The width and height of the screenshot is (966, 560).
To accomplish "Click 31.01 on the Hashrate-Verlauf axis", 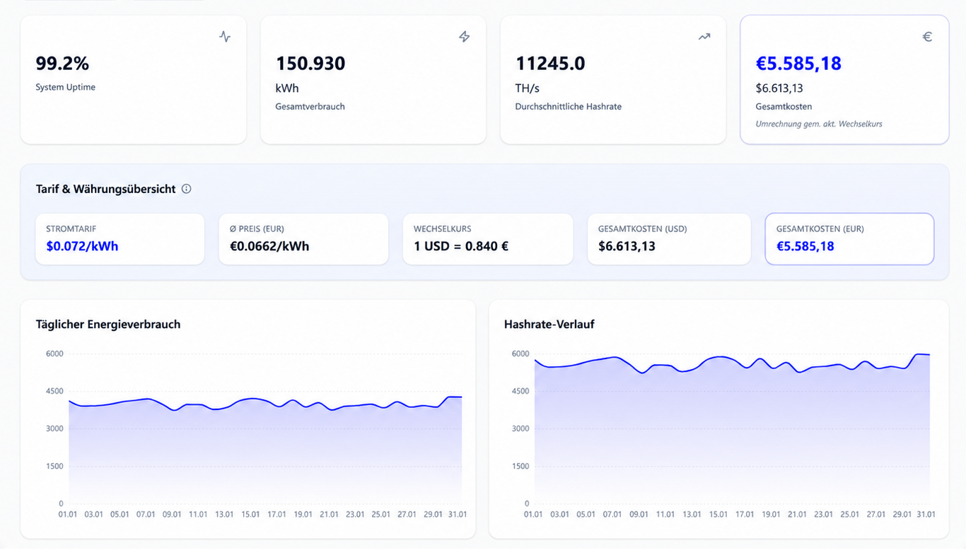I will tap(926, 514).
